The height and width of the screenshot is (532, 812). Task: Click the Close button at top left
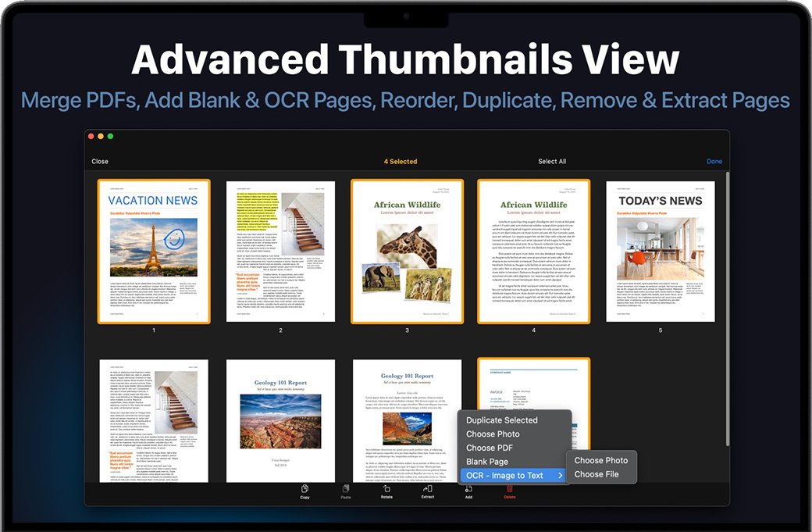click(100, 162)
